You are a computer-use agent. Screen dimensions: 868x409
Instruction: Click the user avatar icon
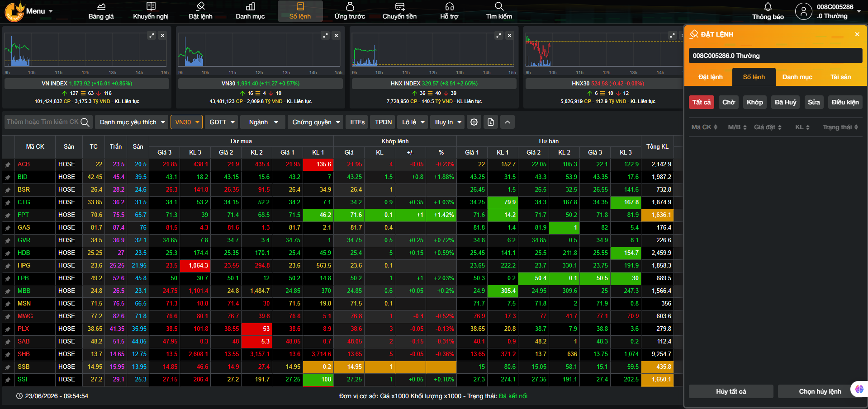coord(804,11)
